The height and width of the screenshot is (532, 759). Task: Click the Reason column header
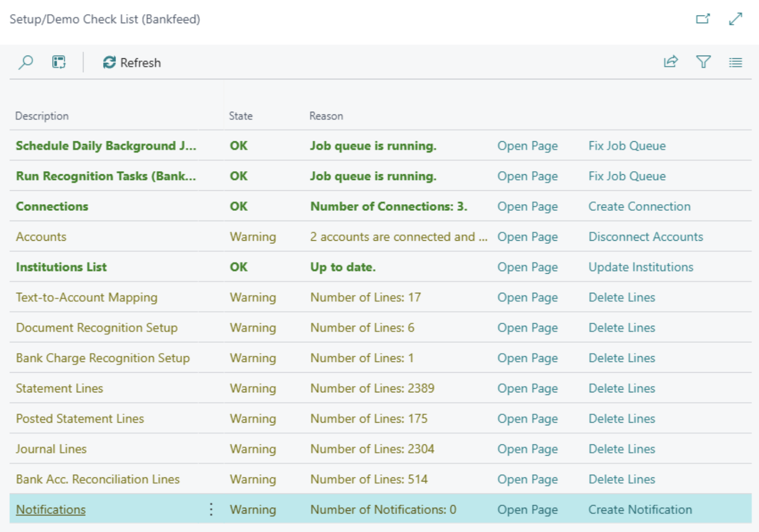pos(326,116)
